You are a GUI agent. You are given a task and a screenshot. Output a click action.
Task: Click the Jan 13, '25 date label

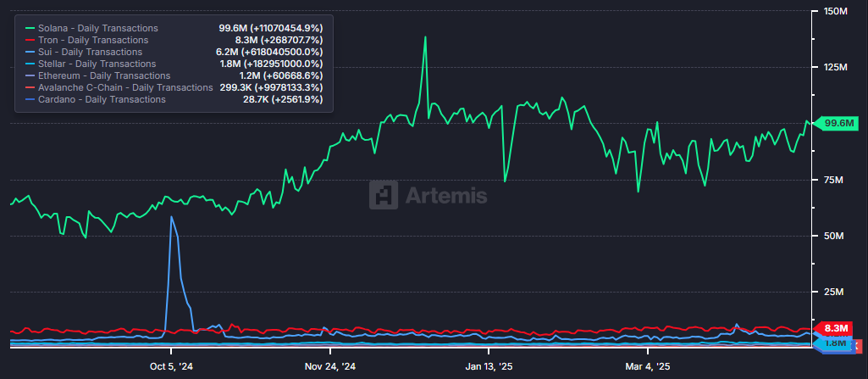[489, 367]
